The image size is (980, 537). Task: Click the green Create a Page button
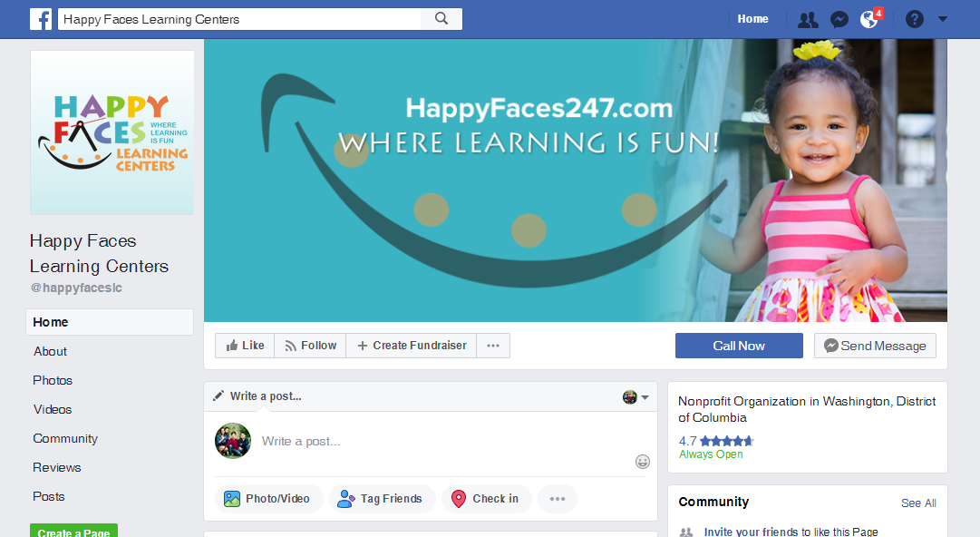pos(73,531)
